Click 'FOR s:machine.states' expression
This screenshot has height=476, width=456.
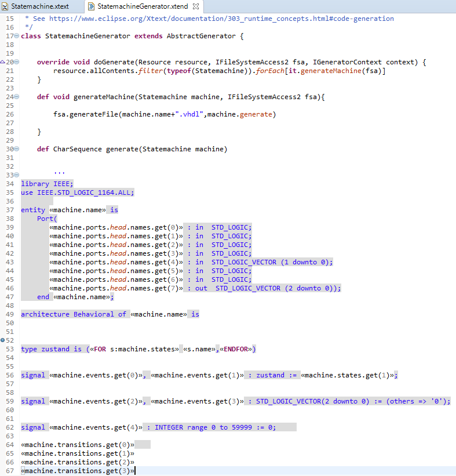134,349
